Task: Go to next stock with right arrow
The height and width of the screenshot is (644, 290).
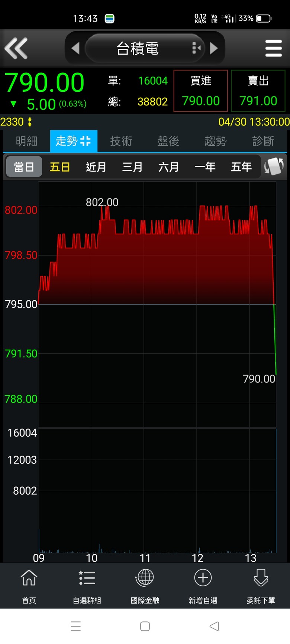Action: click(x=214, y=48)
